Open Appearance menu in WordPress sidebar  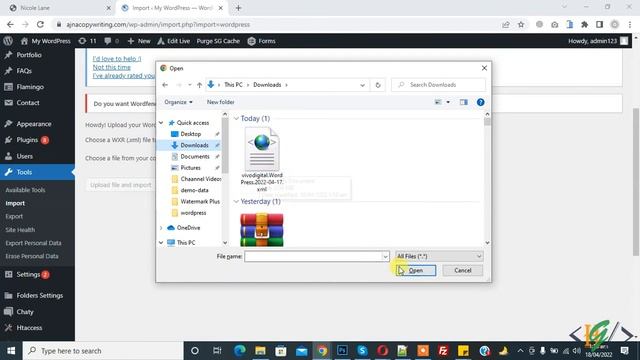click(34, 124)
